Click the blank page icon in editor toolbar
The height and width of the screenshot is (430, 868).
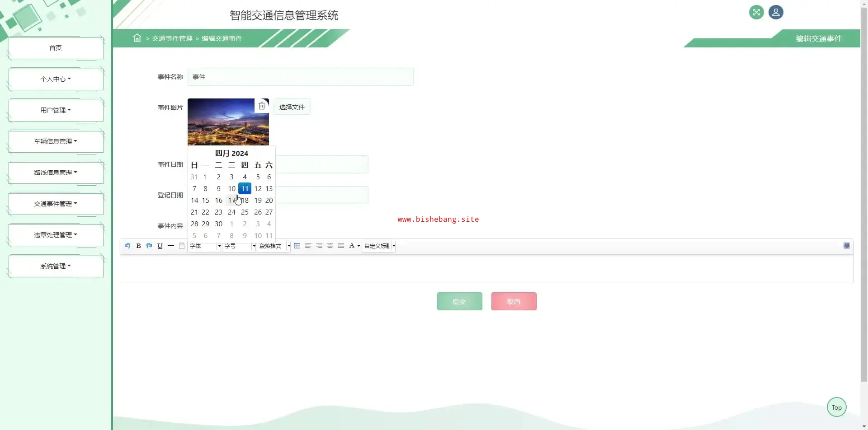tap(182, 246)
